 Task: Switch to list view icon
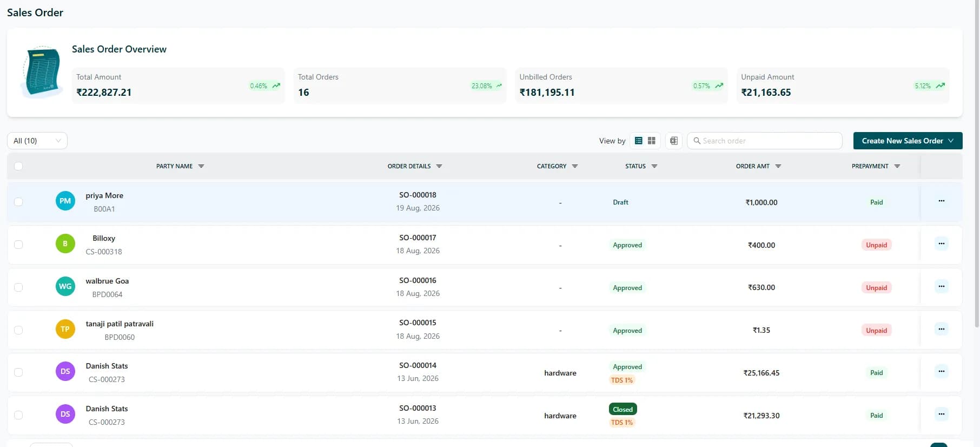(638, 141)
